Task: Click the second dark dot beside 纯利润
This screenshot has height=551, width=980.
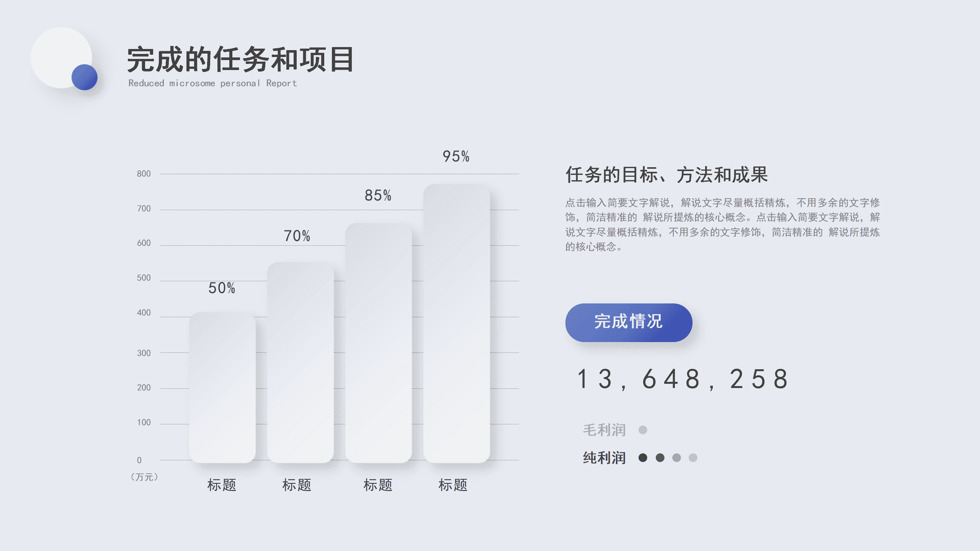Action: pos(660,458)
